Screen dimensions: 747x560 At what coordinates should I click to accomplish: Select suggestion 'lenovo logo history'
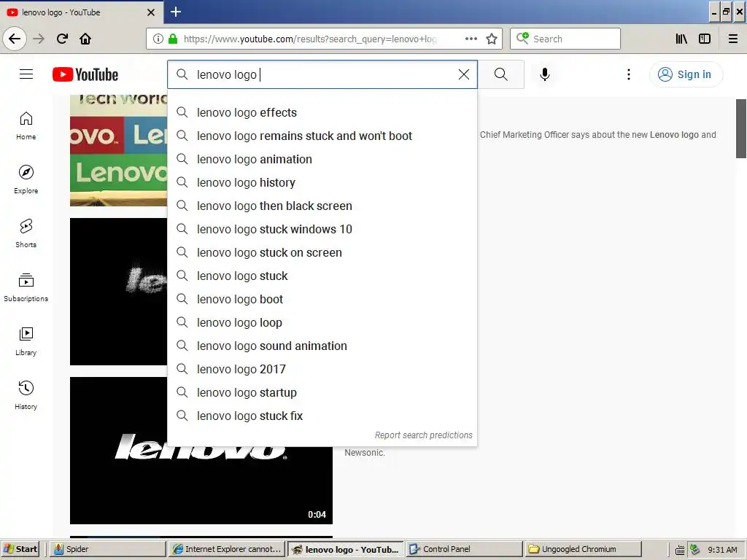(x=322, y=182)
